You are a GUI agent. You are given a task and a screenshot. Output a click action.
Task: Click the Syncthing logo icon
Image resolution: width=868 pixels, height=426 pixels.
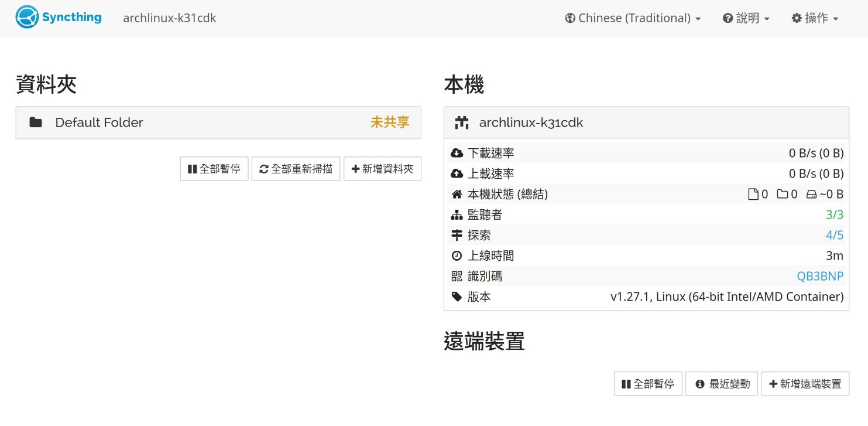pos(27,18)
